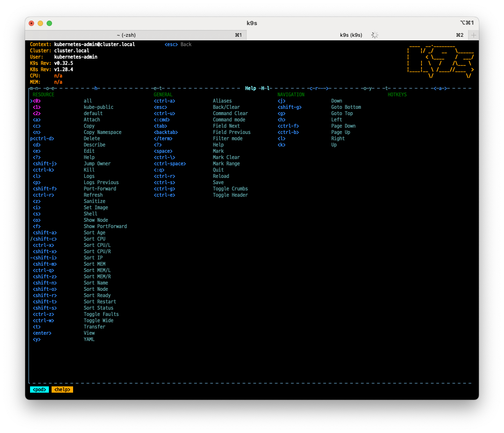Click the NAVIGATION column heading
The width and height of the screenshot is (504, 433).
(291, 95)
